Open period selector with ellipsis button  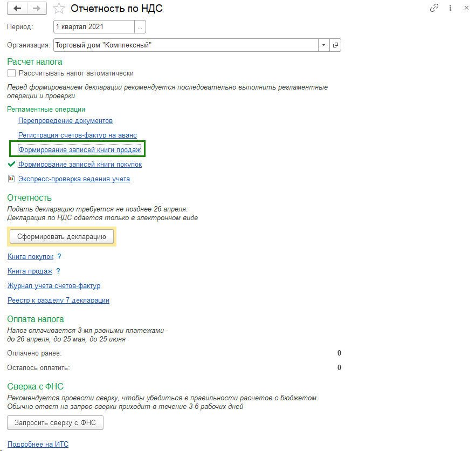140,26
